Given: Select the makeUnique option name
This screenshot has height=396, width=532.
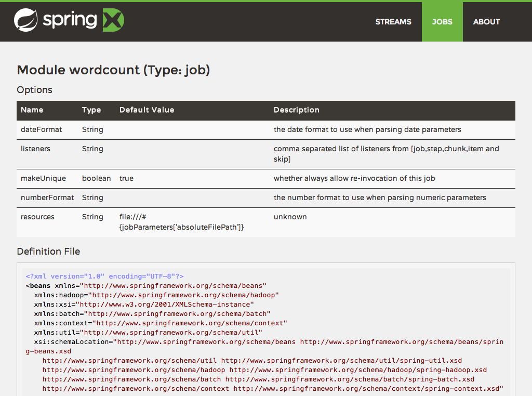Looking at the screenshot, I should [43, 178].
